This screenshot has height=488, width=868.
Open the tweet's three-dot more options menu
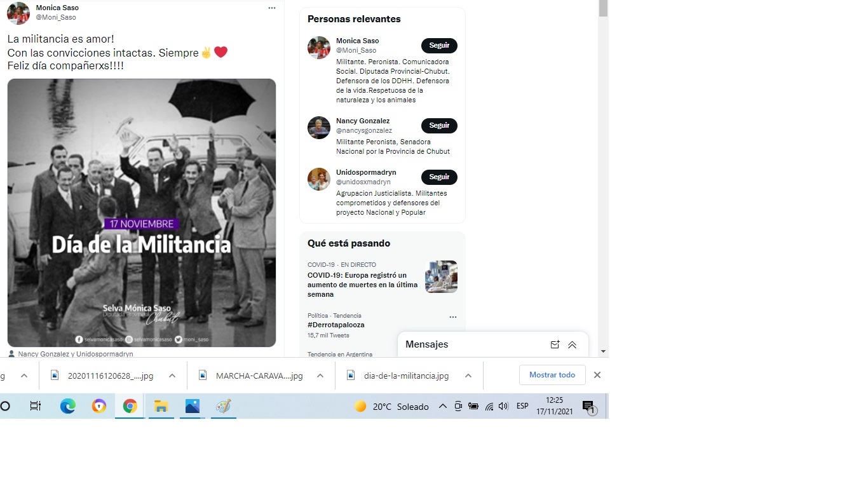[272, 8]
